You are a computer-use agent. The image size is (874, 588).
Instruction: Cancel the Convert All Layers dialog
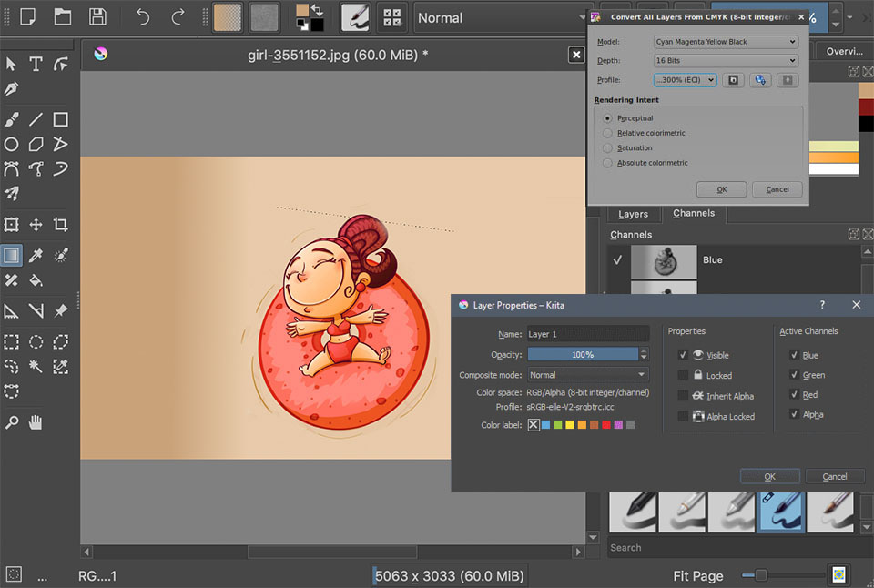point(777,189)
